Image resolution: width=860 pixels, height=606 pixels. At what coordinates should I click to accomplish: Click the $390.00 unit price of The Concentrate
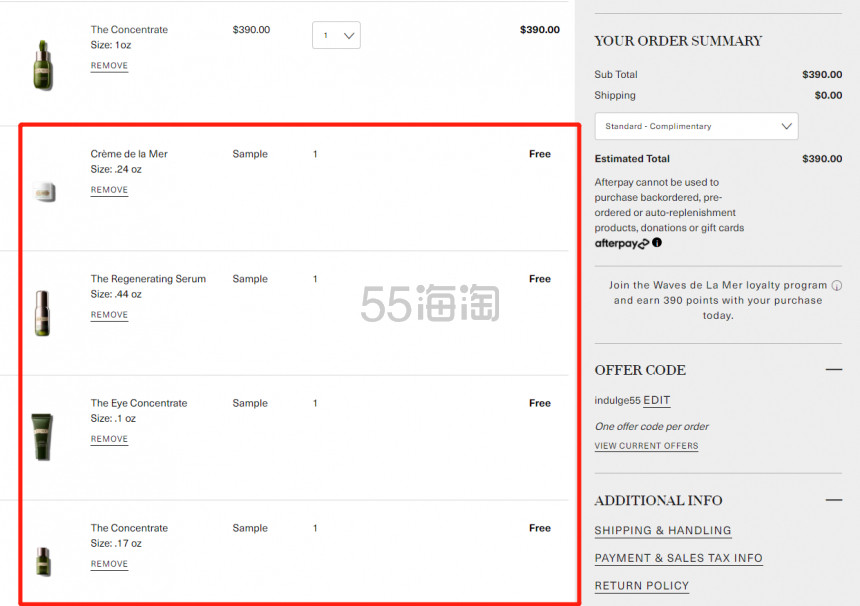click(x=251, y=30)
